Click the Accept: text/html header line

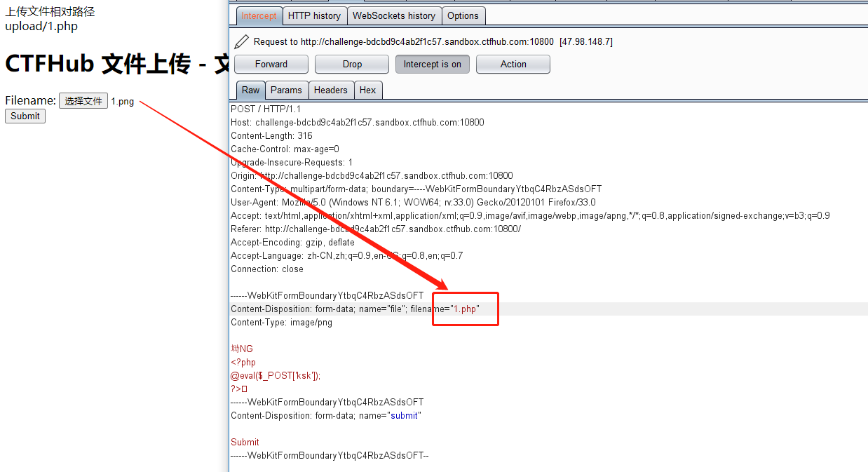[x=530, y=215]
